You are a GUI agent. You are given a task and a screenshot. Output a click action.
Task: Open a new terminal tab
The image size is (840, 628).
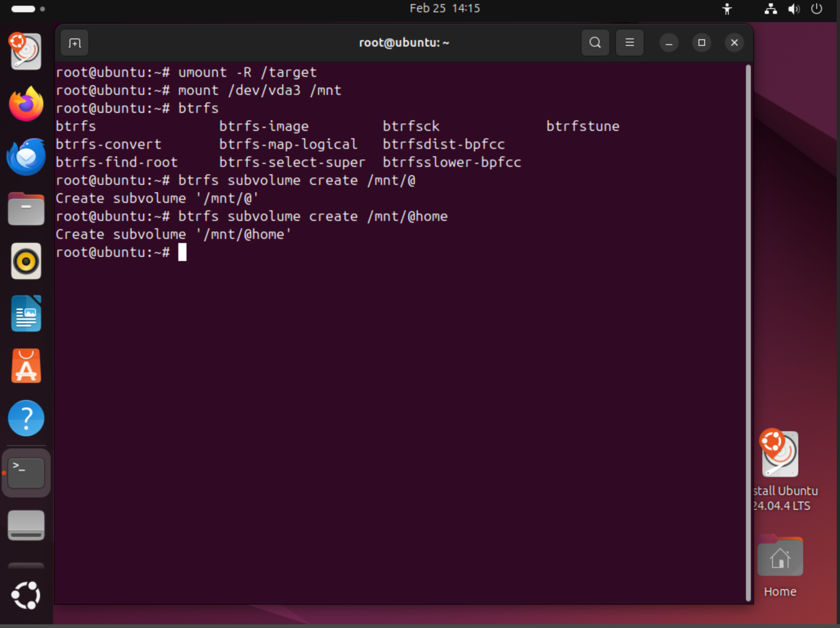point(74,43)
